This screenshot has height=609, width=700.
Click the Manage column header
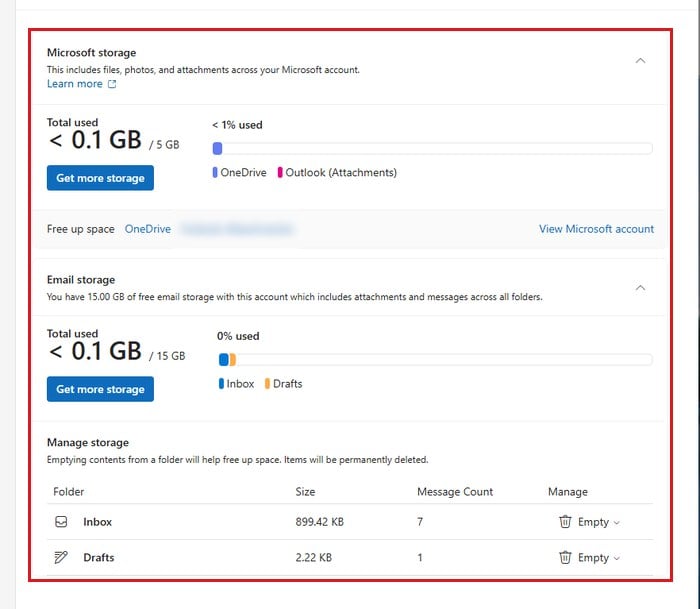(568, 492)
